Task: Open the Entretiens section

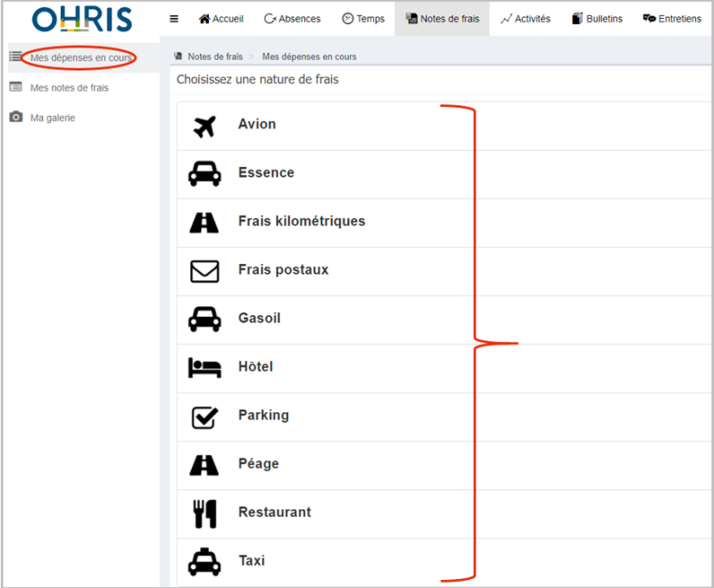Action: pos(672,19)
